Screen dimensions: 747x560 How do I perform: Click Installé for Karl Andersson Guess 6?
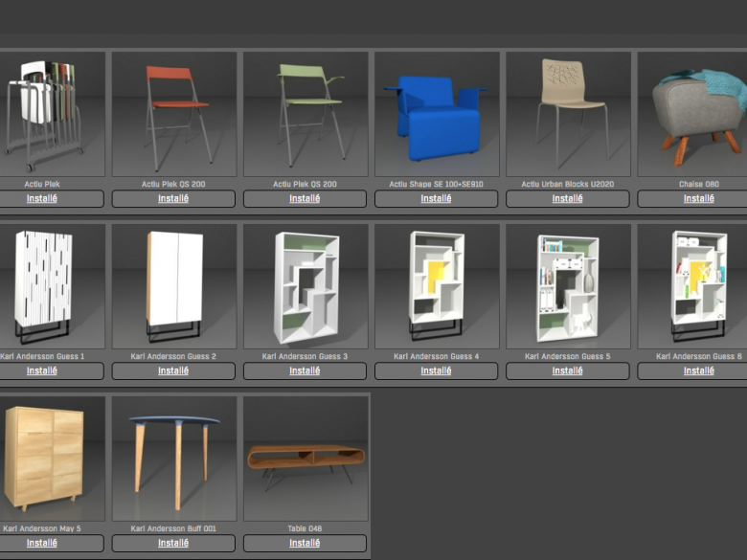(x=692, y=371)
